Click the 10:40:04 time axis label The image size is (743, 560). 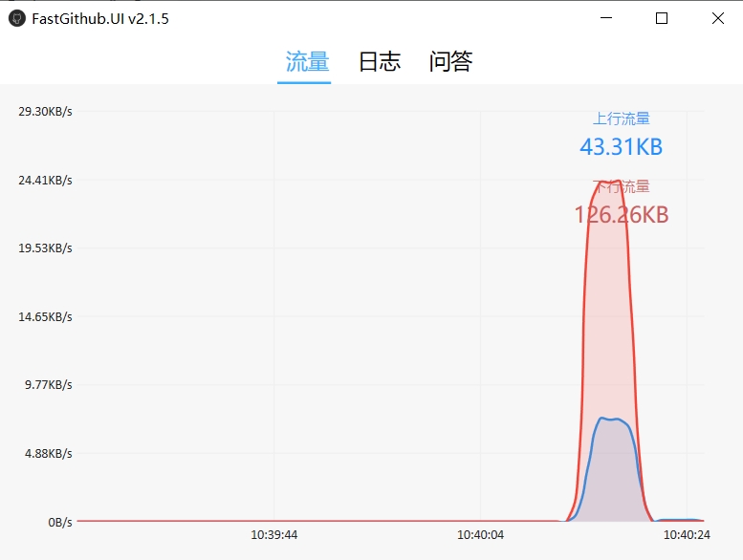[x=480, y=535]
